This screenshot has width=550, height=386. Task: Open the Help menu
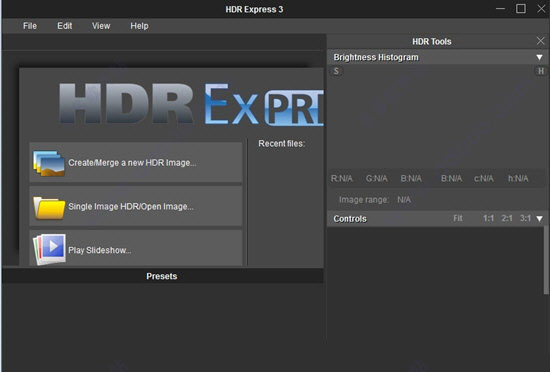point(139,26)
